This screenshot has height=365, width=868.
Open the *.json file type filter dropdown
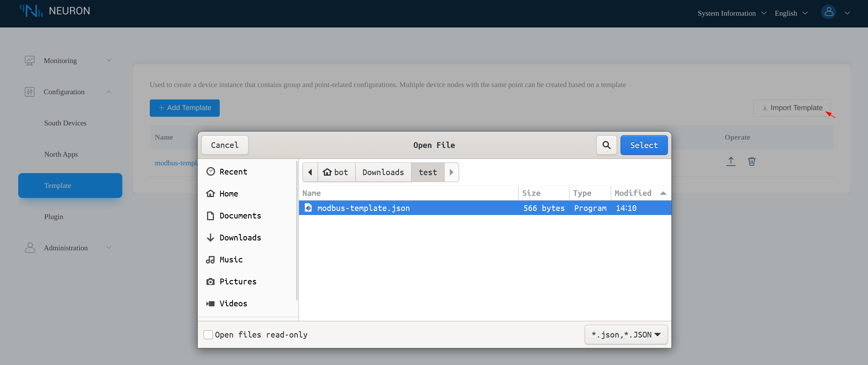(626, 335)
